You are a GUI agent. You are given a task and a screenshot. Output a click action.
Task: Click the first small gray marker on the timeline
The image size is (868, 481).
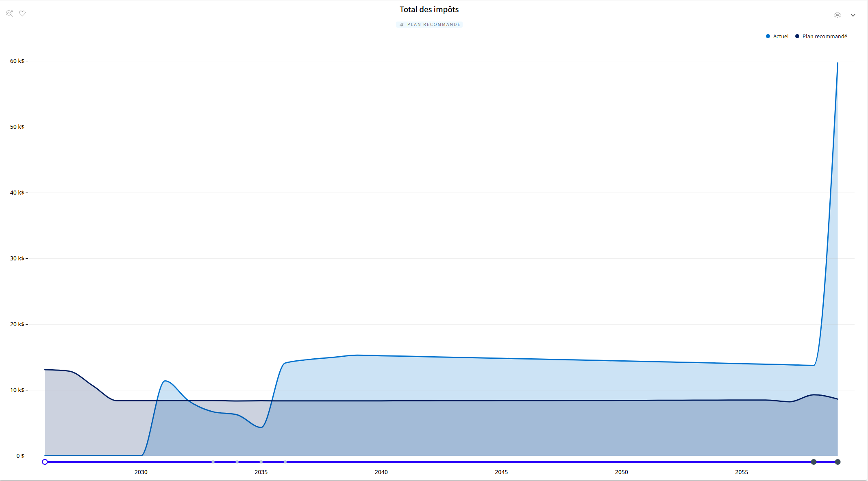(213, 462)
